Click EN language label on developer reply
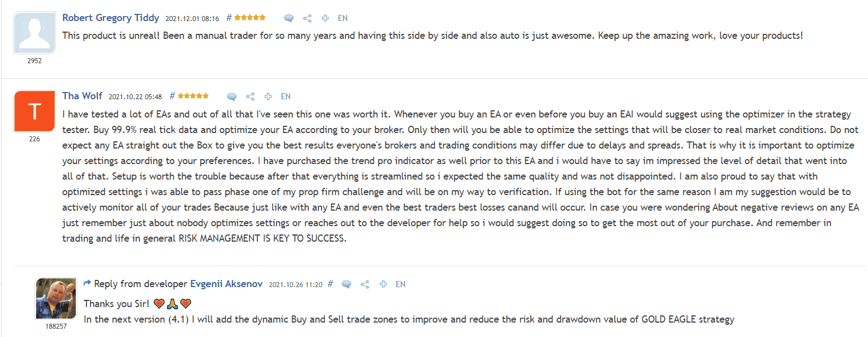Image resolution: width=868 pixels, height=337 pixels. pyautogui.click(x=400, y=284)
